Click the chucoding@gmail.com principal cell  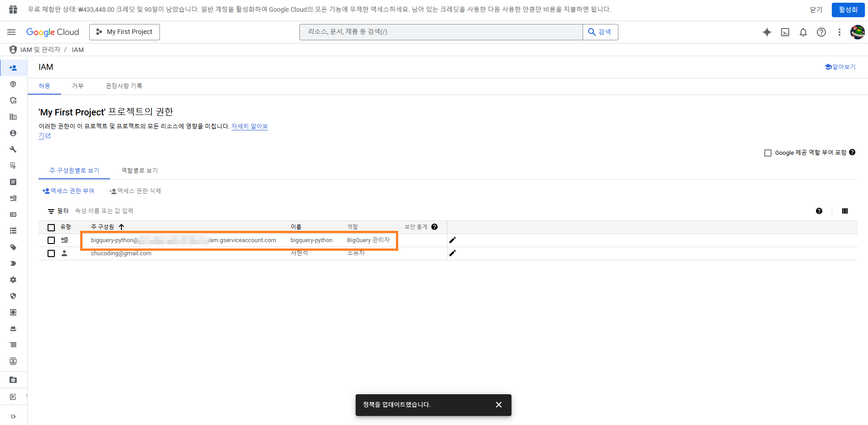pyautogui.click(x=121, y=253)
